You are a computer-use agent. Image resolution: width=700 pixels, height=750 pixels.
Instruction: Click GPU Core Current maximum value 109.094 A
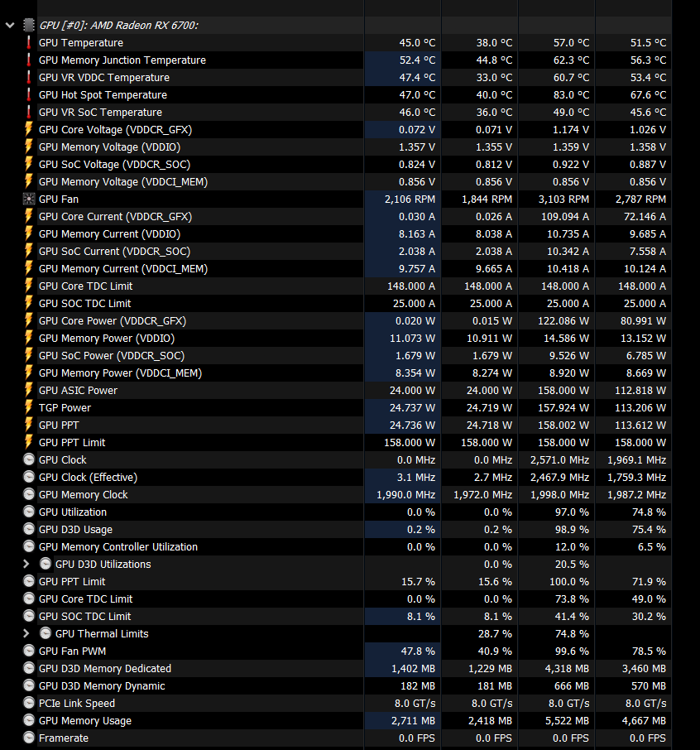click(x=565, y=216)
